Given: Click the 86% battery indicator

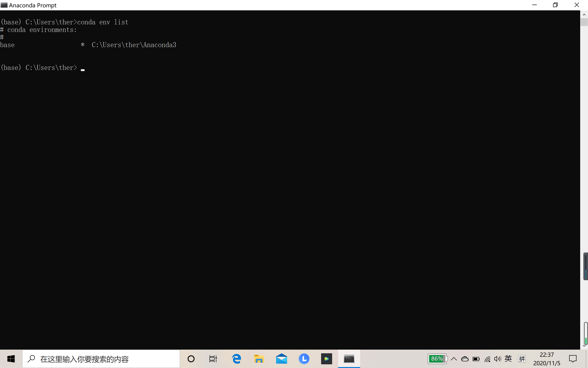Looking at the screenshot, I should coord(437,359).
